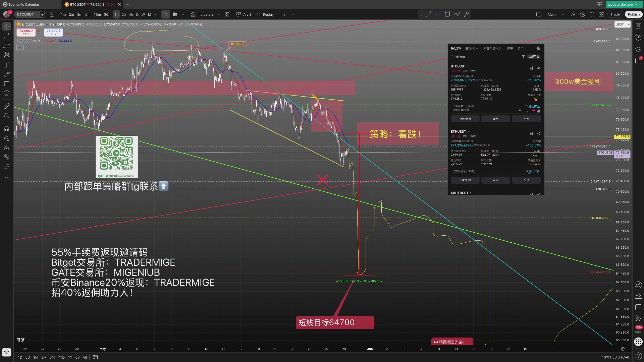The image size is (644, 362).
Task: Delete drawings with trash icon
Action: [6, 180]
